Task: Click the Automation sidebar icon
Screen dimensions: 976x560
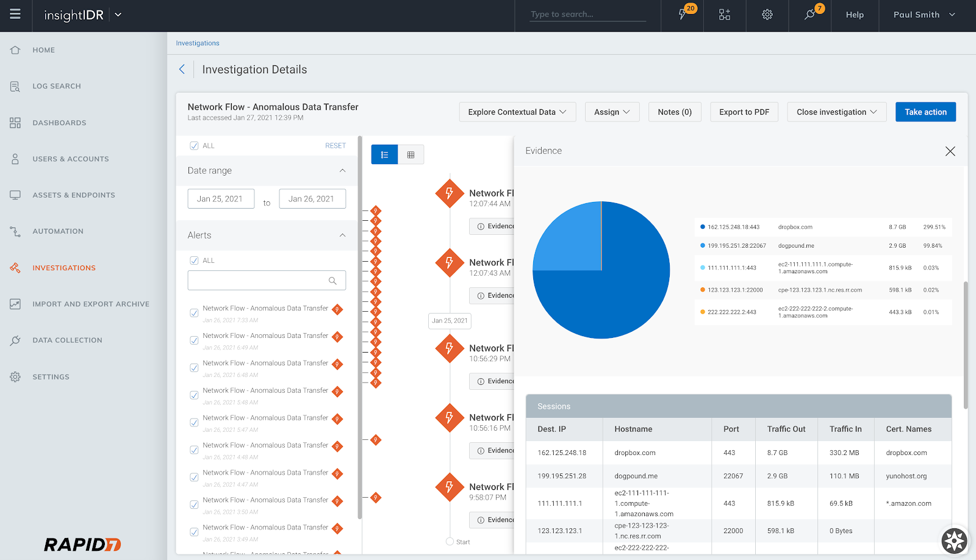Action: coord(15,231)
